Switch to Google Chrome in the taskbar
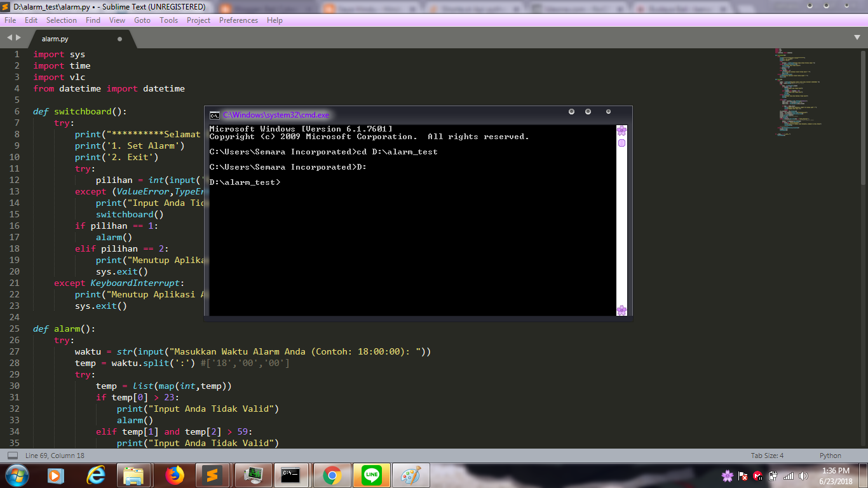 pyautogui.click(x=332, y=475)
